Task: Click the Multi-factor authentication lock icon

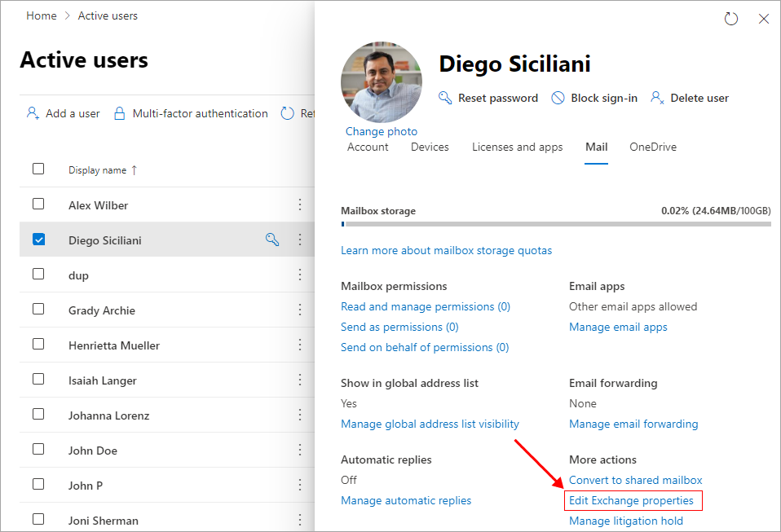Action: coord(119,113)
